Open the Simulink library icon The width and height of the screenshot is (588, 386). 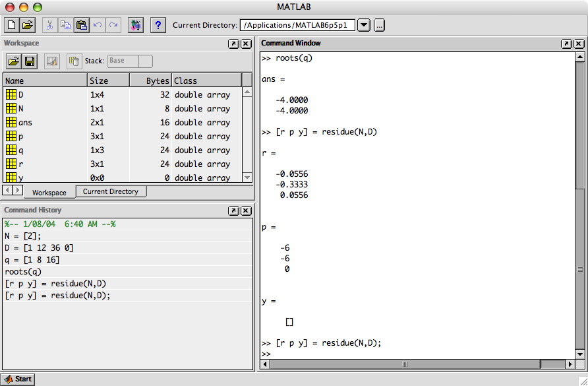click(135, 25)
